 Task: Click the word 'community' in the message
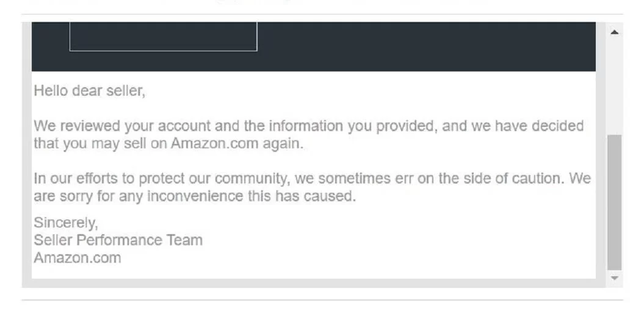[250, 179]
